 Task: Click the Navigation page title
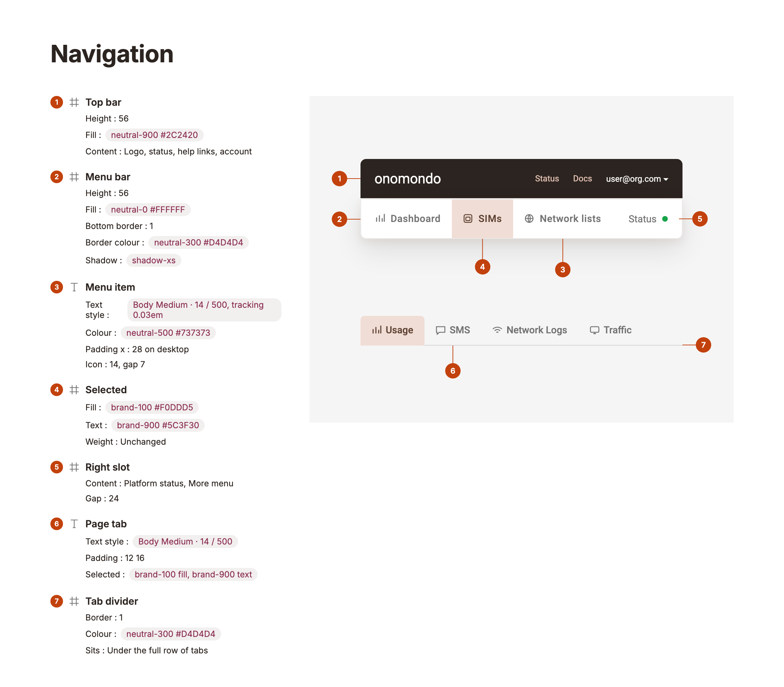112,54
